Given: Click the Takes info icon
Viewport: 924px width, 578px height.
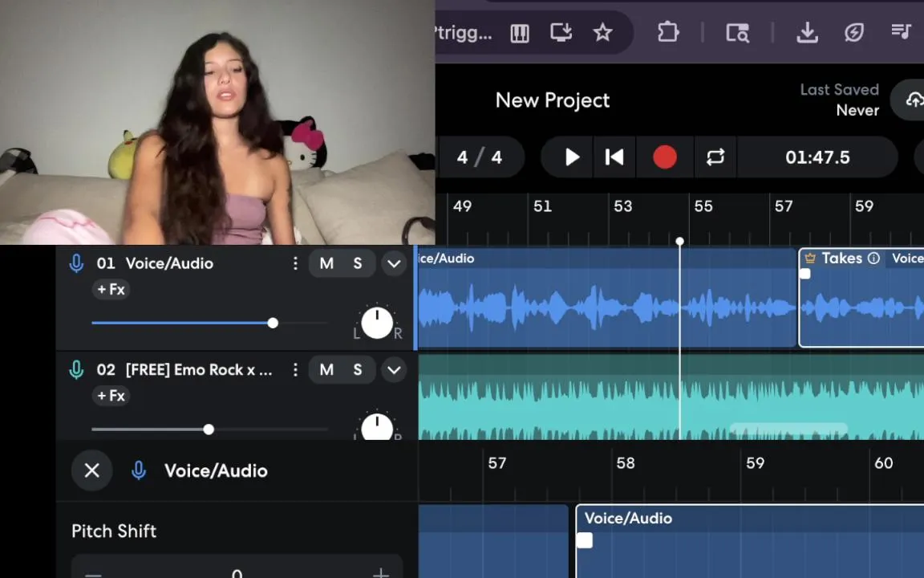Looking at the screenshot, I should [874, 258].
